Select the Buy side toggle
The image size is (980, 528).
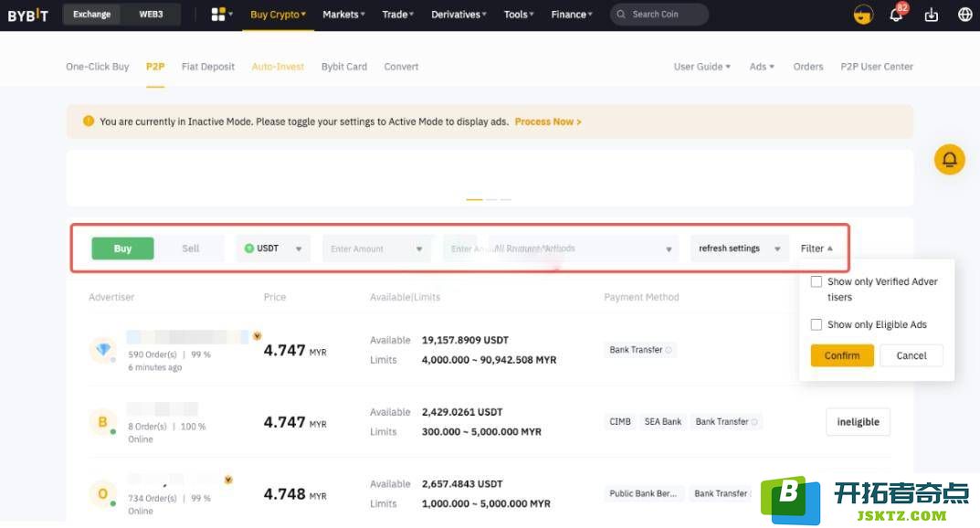(122, 248)
